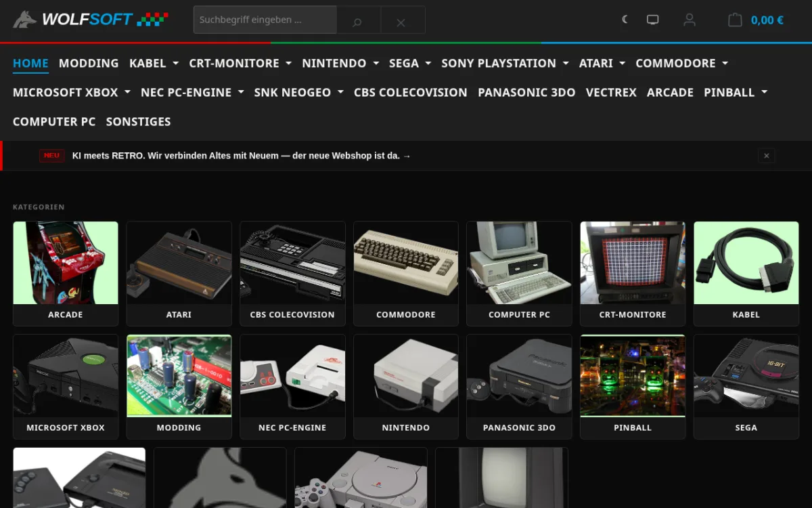
Task: Open the MODDING menu item
Action: click(x=89, y=63)
